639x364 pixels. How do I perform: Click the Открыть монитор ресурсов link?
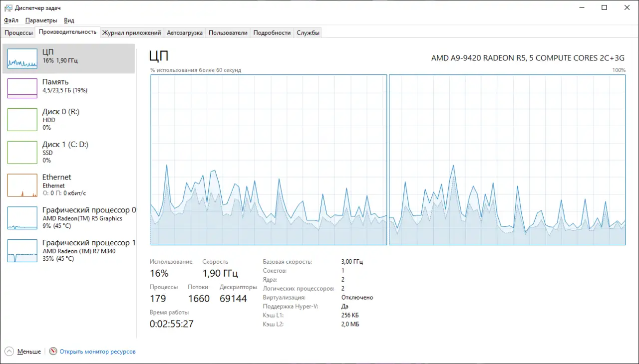pos(97,352)
